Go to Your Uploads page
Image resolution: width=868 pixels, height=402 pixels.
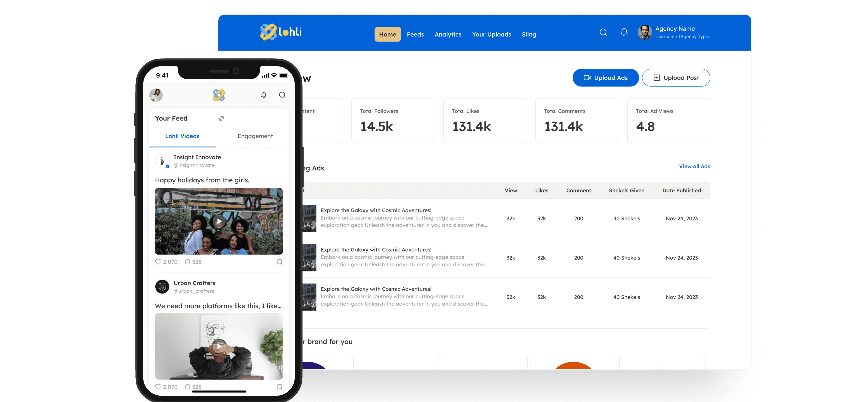coord(491,34)
